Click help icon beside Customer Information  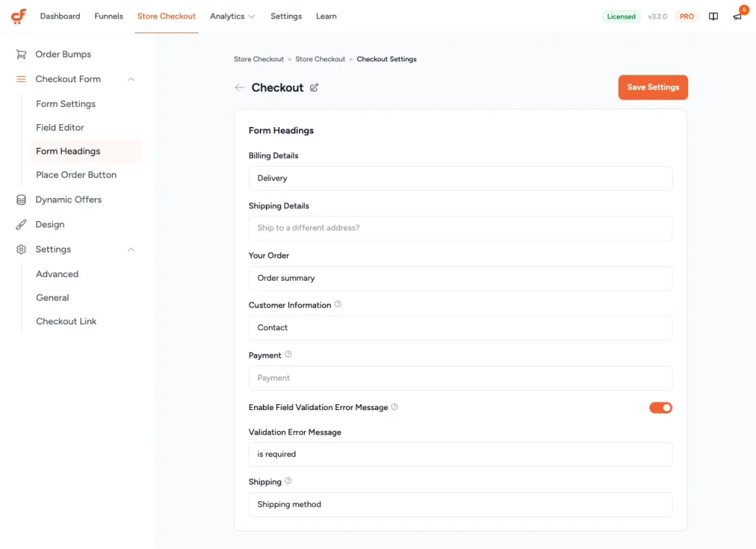[338, 304]
